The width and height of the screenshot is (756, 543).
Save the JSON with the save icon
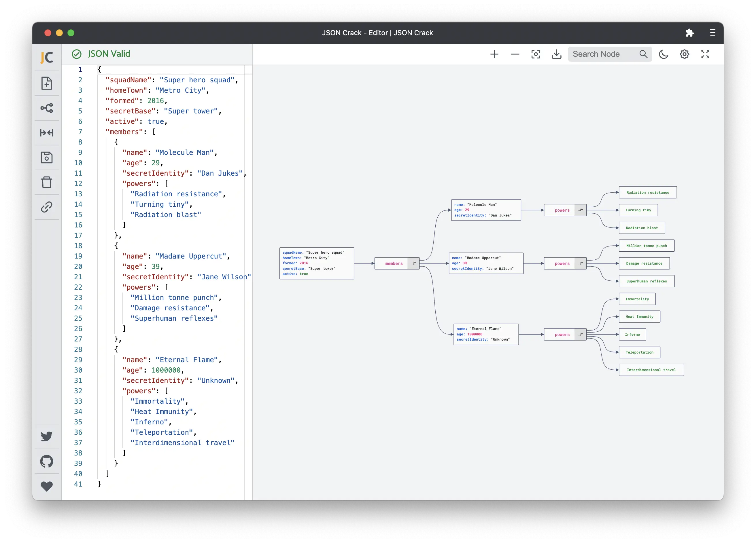coord(47,157)
